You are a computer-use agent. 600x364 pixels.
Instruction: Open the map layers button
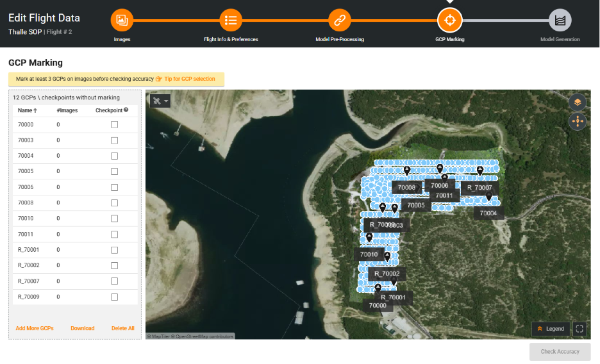click(578, 102)
